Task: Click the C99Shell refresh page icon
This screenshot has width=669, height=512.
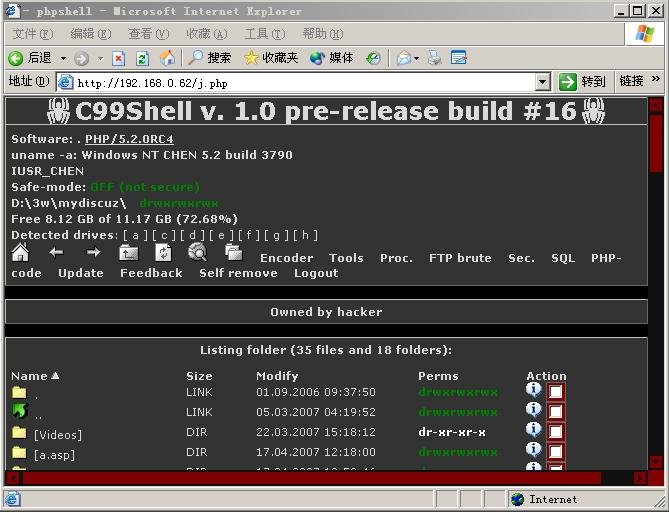Action: 163,252
